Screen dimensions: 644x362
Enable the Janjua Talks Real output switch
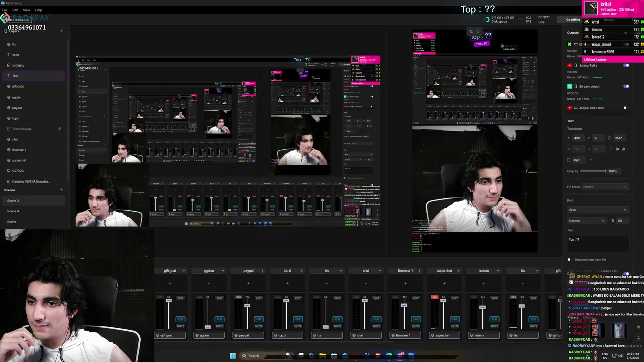click(625, 108)
